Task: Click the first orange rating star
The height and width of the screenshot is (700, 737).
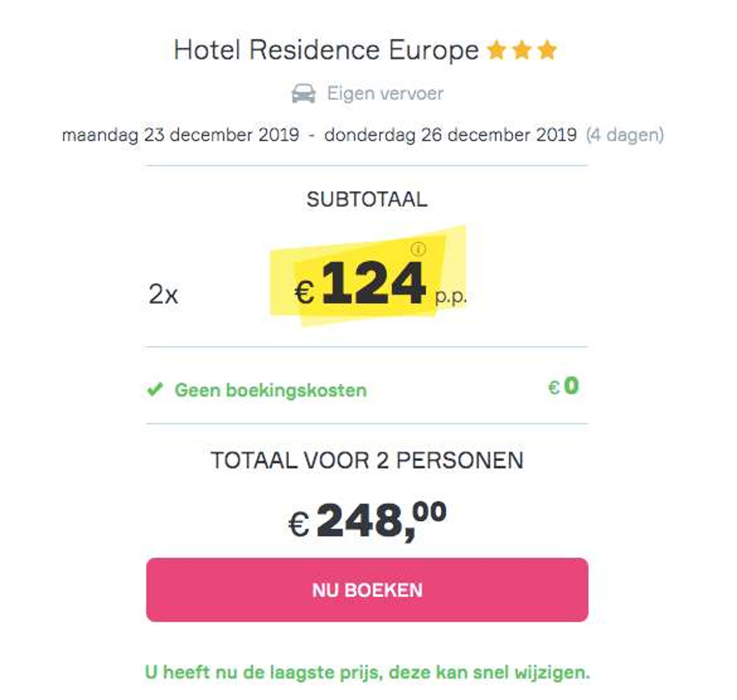Action: 497,50
